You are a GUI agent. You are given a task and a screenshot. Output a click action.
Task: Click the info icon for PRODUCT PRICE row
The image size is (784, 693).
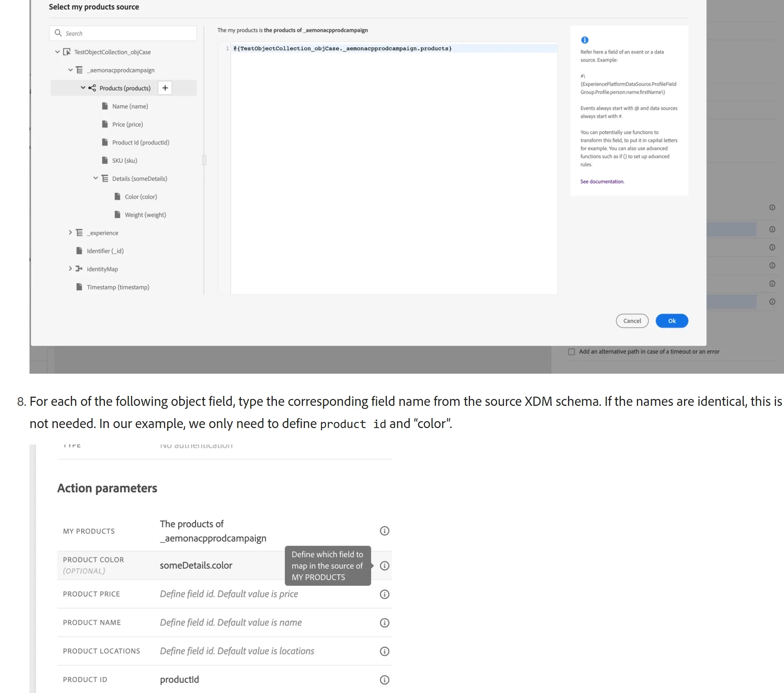[384, 594]
